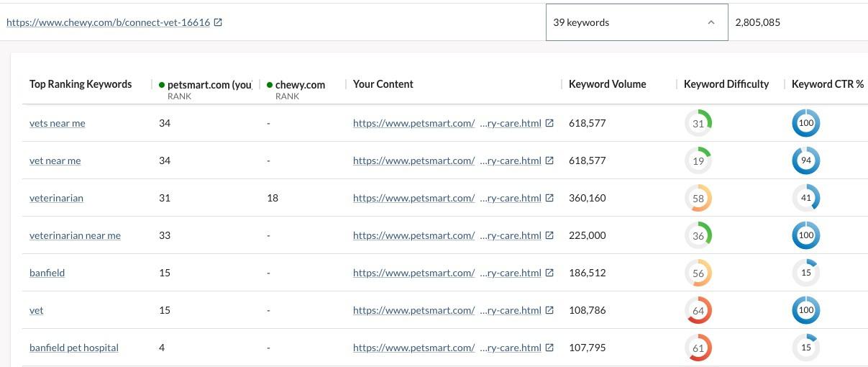
Task: Open the veterinarian keyword link
Action: [56, 198]
